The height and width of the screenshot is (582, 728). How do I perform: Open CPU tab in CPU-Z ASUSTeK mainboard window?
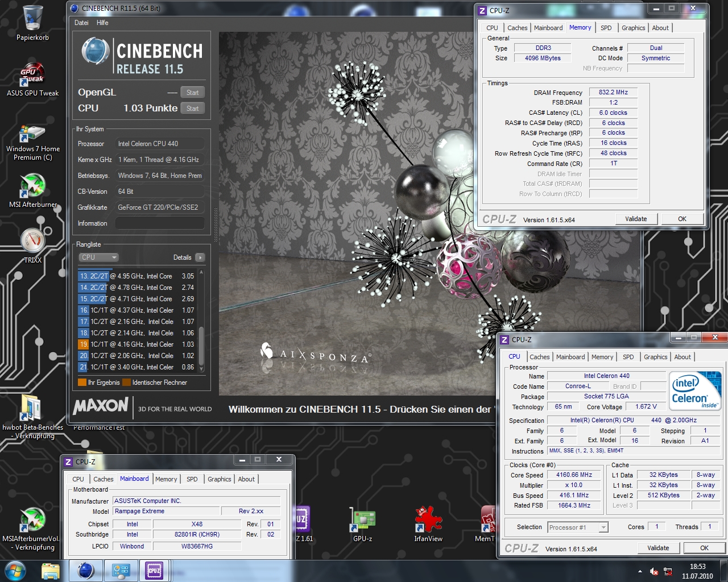click(78, 479)
